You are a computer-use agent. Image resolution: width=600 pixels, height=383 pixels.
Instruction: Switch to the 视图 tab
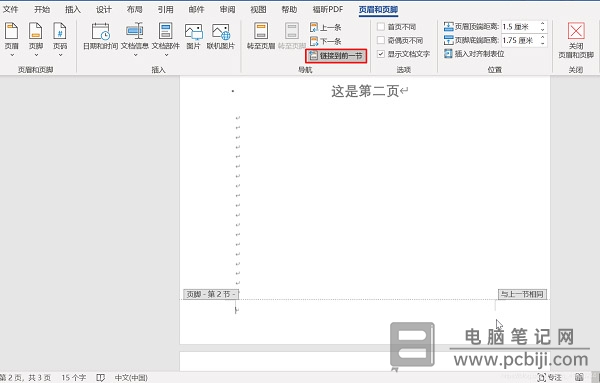[x=258, y=9]
